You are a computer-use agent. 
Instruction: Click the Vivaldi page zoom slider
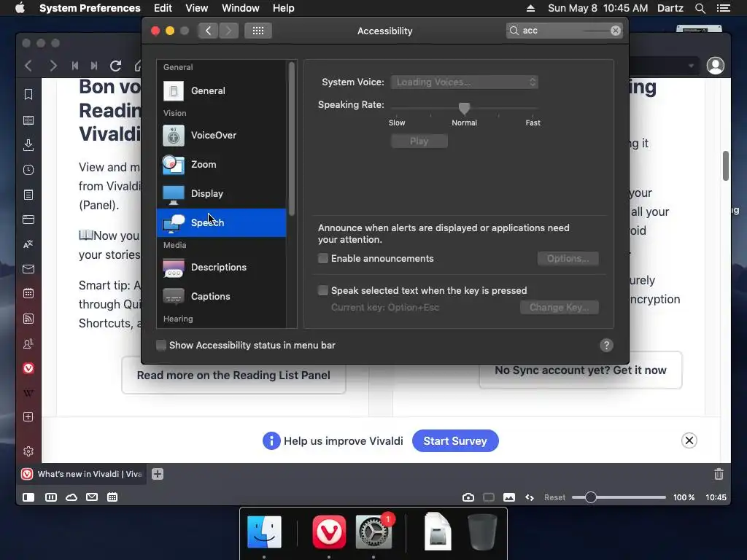tap(619, 497)
